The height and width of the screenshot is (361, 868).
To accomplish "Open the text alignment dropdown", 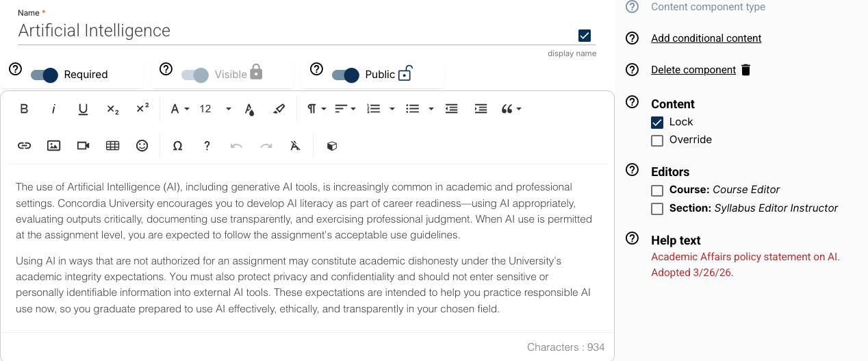I will pyautogui.click(x=345, y=109).
